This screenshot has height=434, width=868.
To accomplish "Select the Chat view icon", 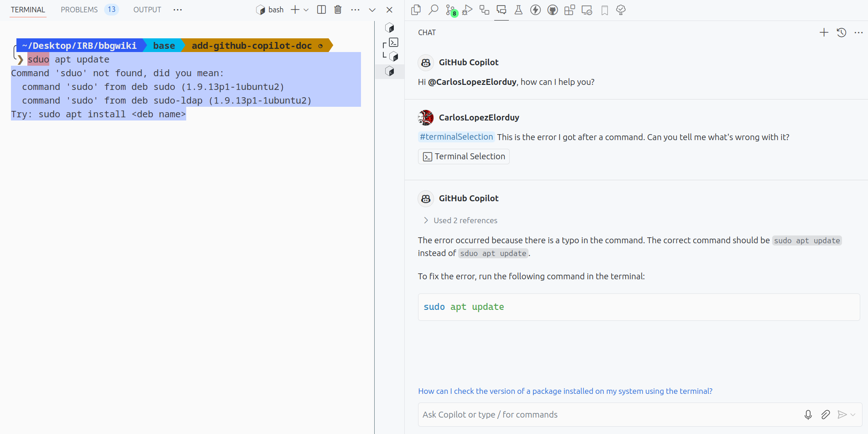I will pyautogui.click(x=502, y=10).
